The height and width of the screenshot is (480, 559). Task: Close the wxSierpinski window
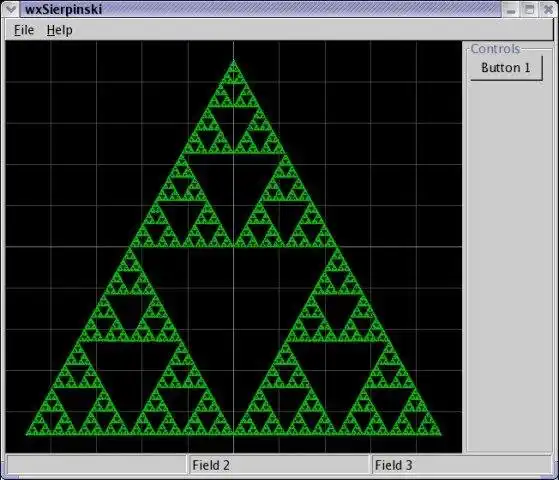(x=548, y=10)
